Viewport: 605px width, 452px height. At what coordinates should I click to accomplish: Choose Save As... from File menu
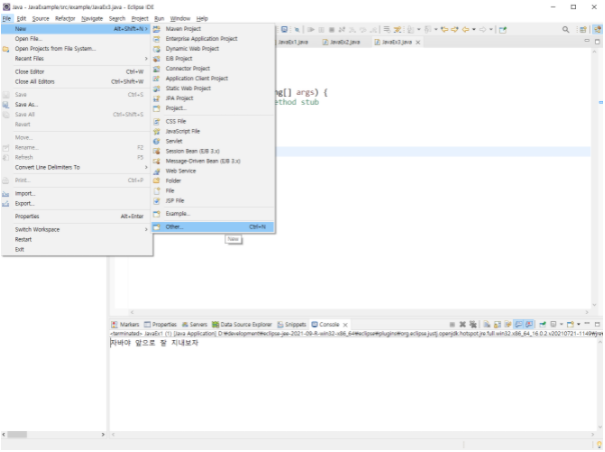77,105
